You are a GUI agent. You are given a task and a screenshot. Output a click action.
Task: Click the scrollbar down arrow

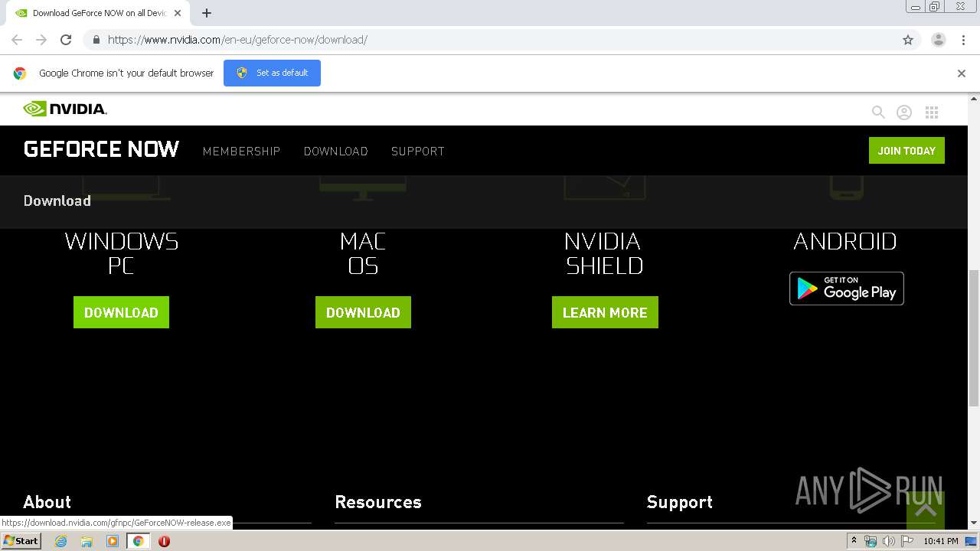[x=974, y=523]
